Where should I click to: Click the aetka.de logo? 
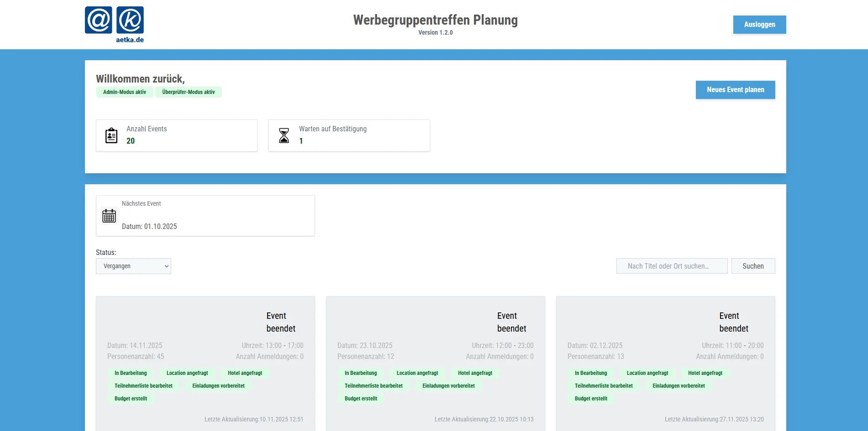(x=114, y=25)
